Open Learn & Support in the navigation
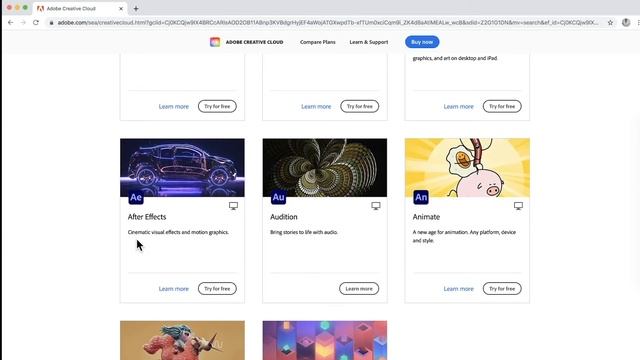640x360 pixels. [x=369, y=42]
